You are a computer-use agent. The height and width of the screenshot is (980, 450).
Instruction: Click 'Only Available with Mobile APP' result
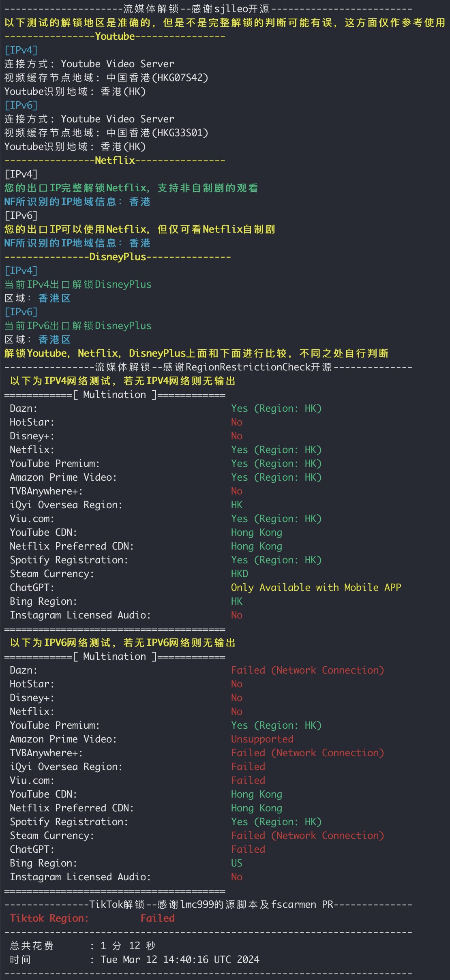[x=316, y=588]
